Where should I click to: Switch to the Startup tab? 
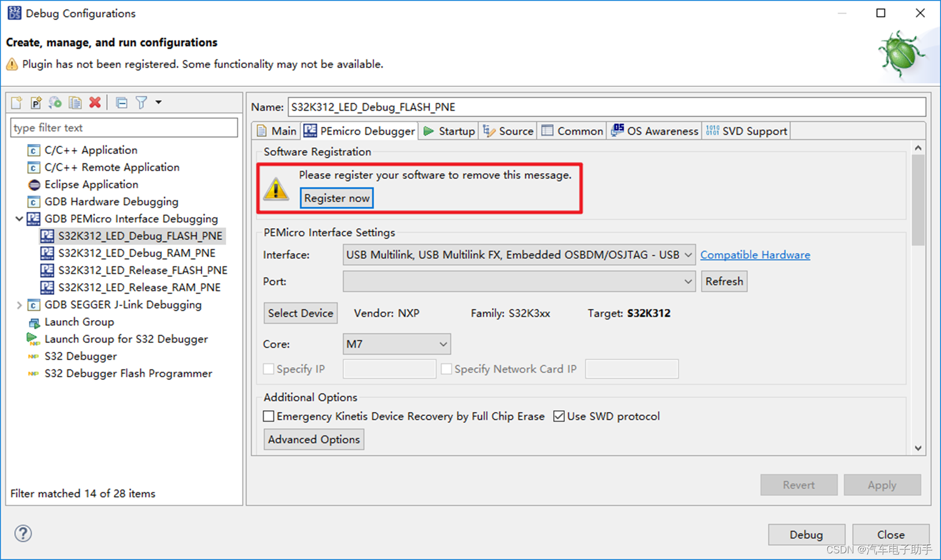tap(449, 131)
